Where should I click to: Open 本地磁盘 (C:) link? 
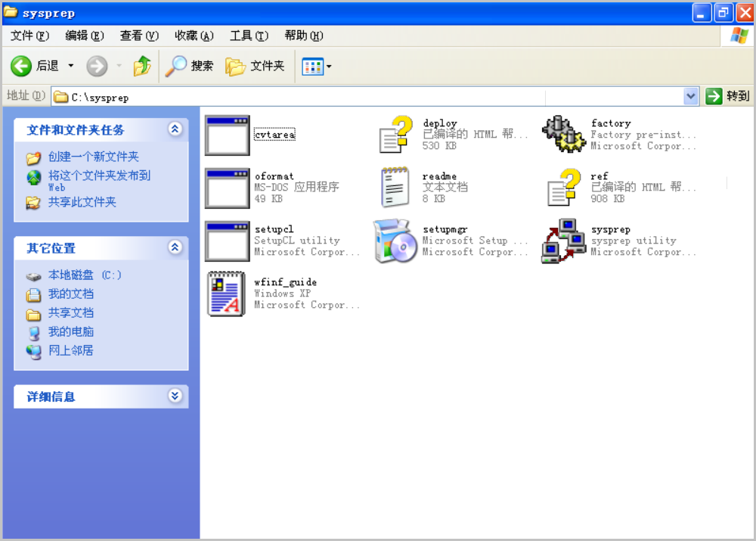85,275
